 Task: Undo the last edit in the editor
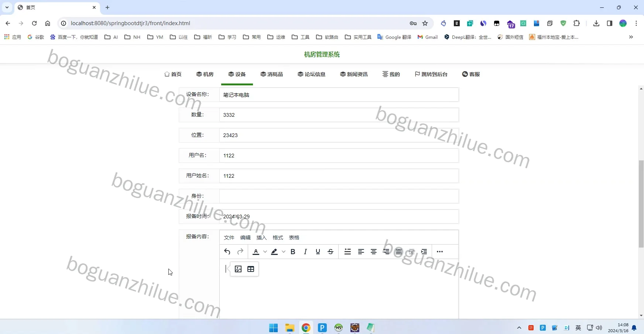click(x=227, y=252)
